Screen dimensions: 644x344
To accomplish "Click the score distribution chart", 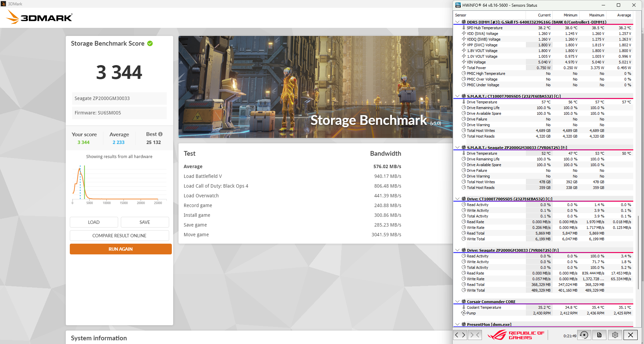I will 119,185.
